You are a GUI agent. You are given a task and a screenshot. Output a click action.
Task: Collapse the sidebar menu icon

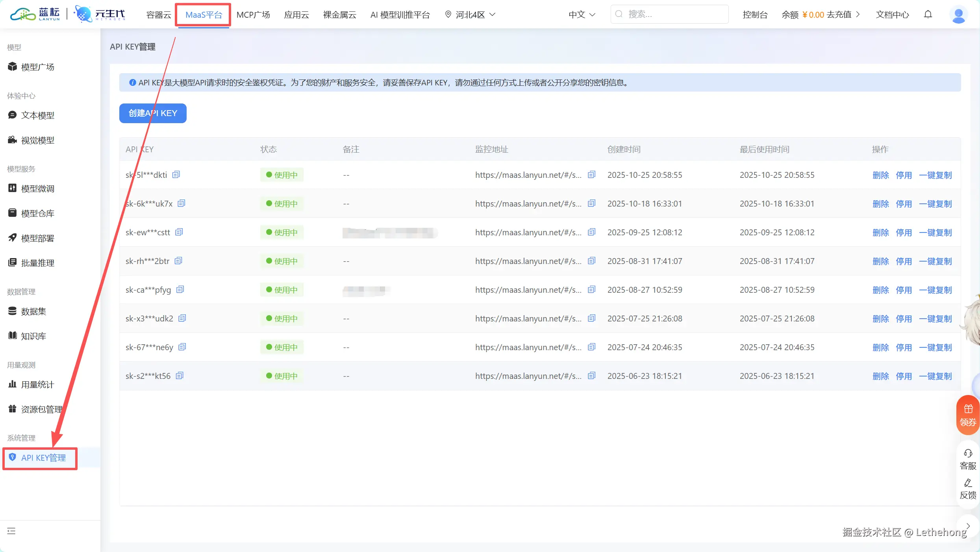coord(11,531)
